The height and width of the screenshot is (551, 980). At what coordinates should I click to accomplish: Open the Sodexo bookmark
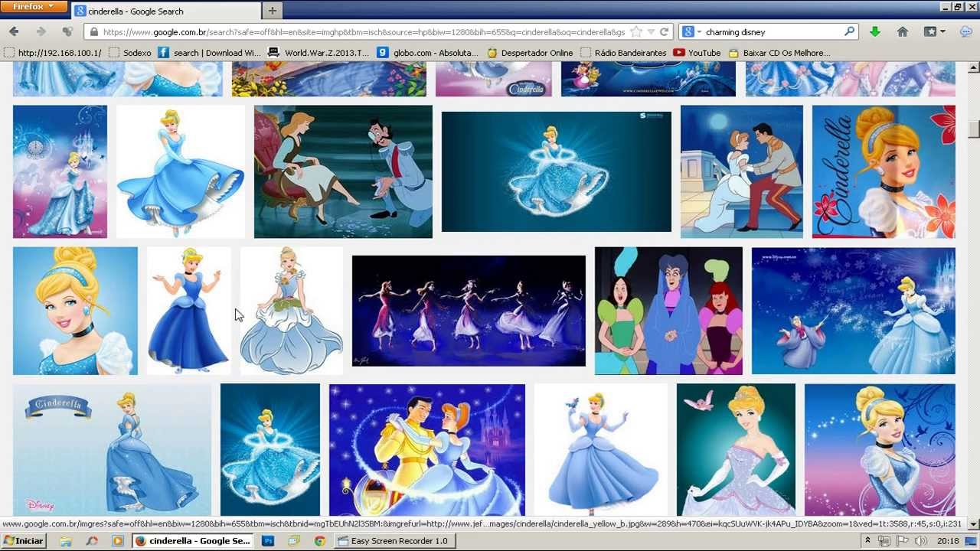click(x=130, y=53)
